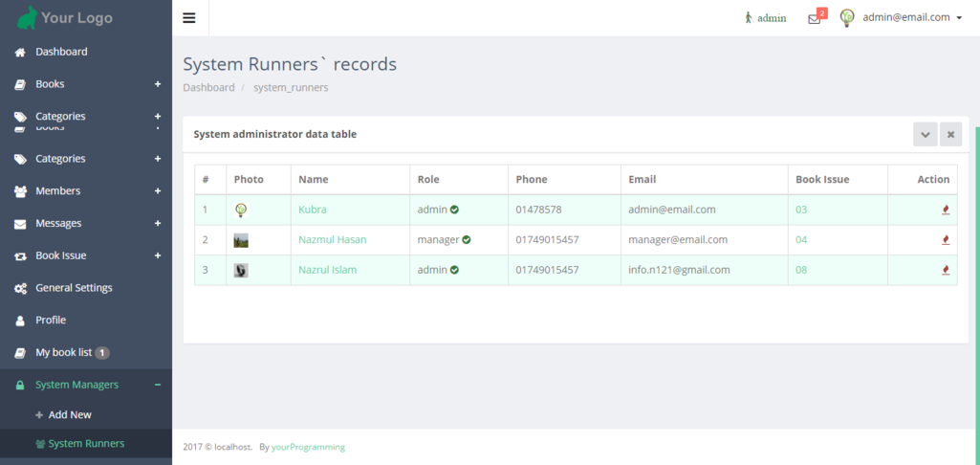Click the Dashboard breadcrumb link
This screenshot has width=980, height=465.
click(x=208, y=88)
